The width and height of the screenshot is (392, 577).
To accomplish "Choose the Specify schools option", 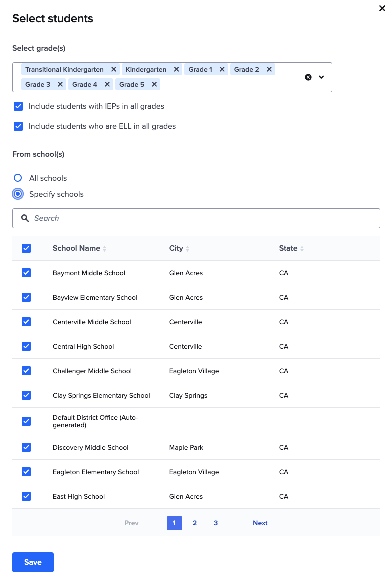I will coord(18,194).
